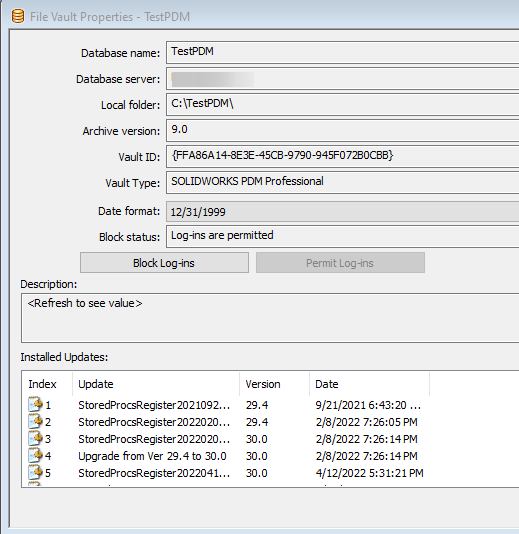Click the Block Log-ins button
519x534 pixels.
164,263
